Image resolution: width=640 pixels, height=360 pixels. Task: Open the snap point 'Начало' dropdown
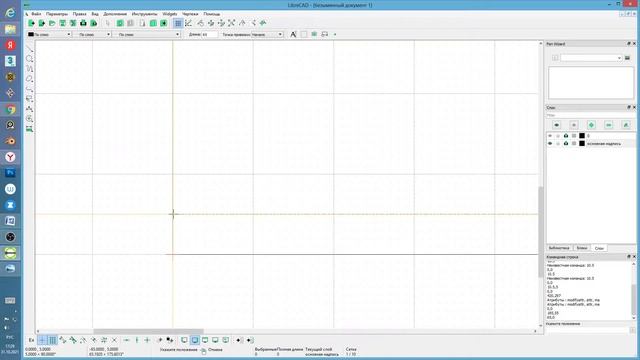click(267, 35)
